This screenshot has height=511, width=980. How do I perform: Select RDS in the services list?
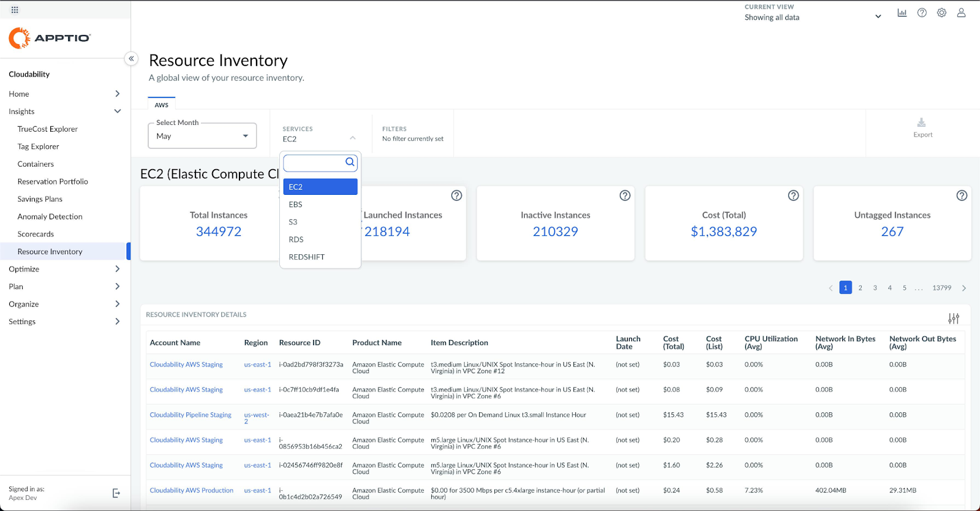320,240
